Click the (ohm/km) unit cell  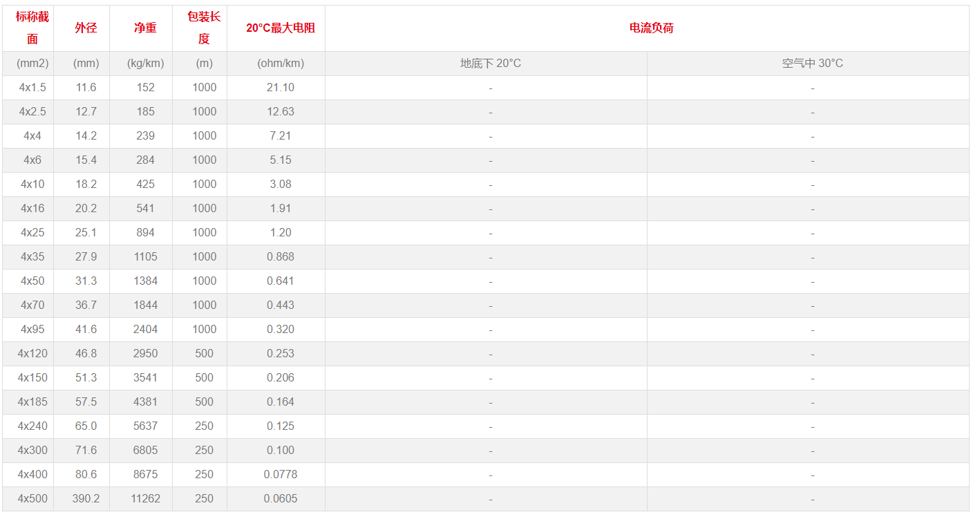tap(281, 64)
